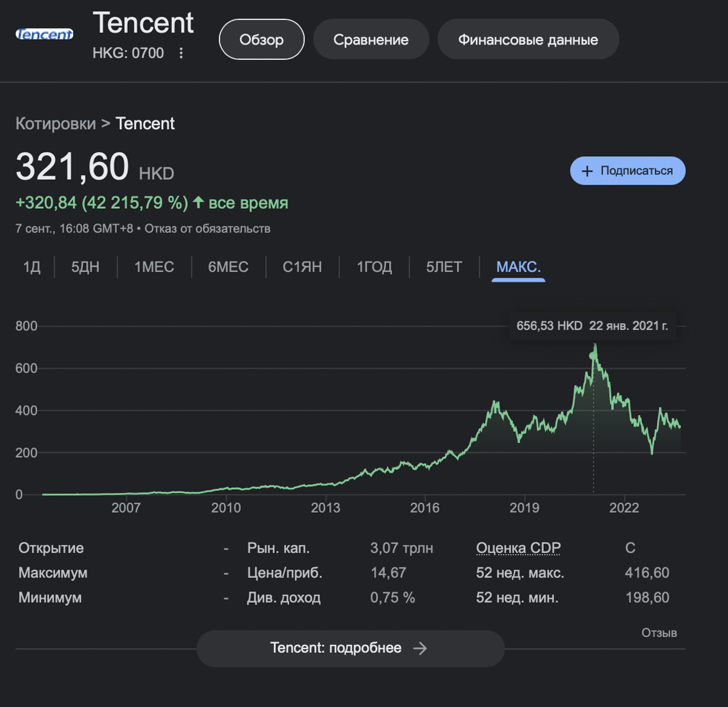Open the Обзор tab

(261, 39)
